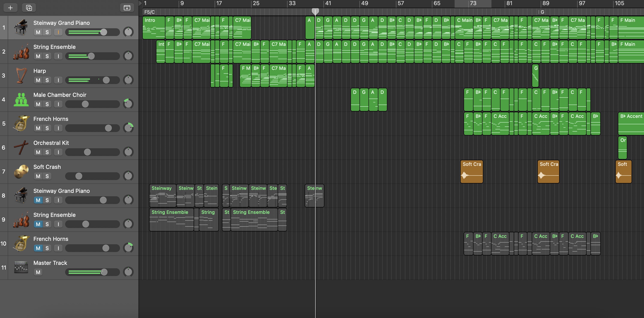The width and height of the screenshot is (644, 318).
Task: Click the Orchestral Kit drumsticks icon
Action: pyautogui.click(x=21, y=147)
